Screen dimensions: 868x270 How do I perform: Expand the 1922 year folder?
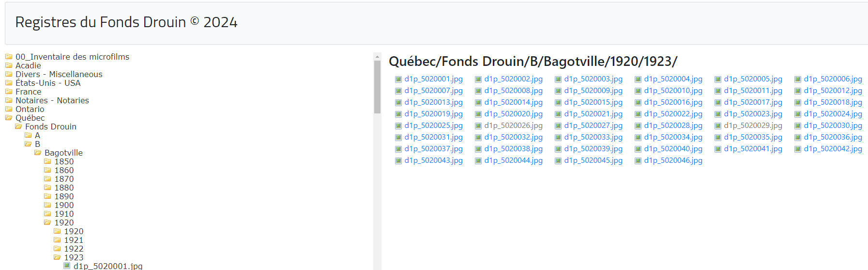tap(74, 249)
